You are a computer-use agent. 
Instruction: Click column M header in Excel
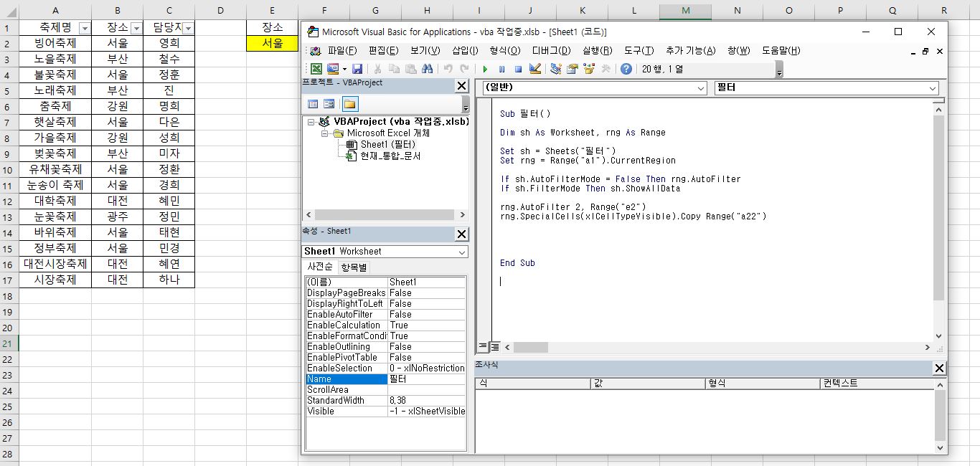pos(686,10)
